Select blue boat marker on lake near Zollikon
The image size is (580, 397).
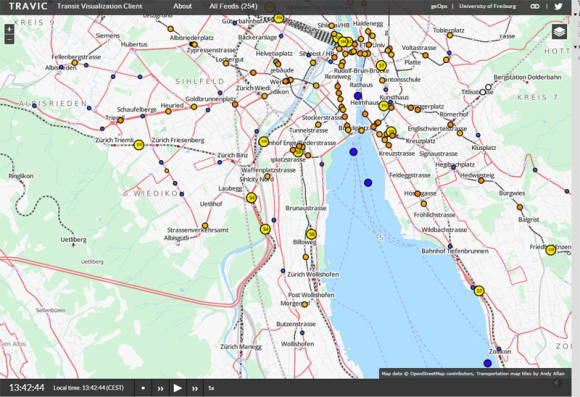488,363
